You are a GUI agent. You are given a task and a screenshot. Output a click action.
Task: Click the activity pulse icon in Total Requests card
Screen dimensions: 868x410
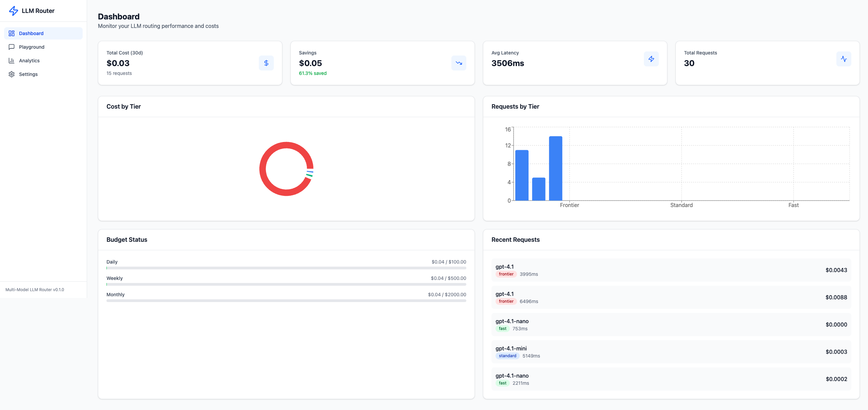click(x=844, y=59)
